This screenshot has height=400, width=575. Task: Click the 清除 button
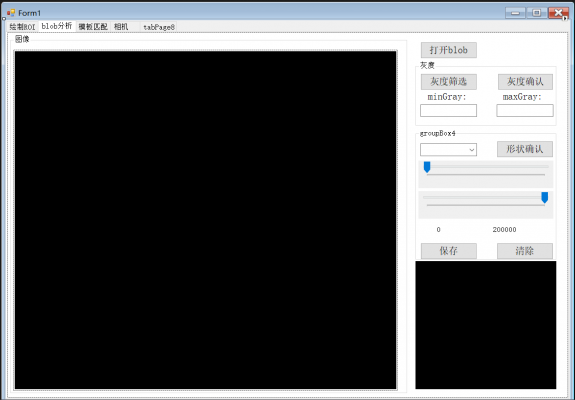coord(525,251)
